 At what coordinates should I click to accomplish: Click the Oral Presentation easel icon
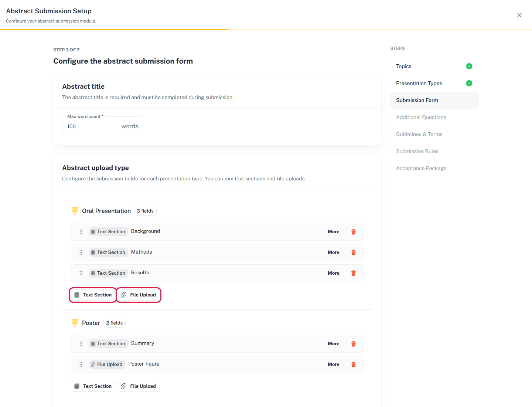click(x=75, y=211)
